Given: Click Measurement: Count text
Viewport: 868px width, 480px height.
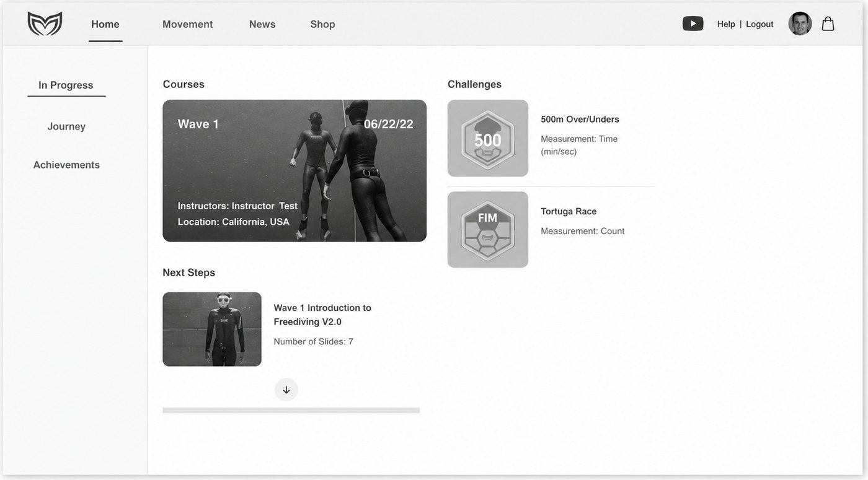Looking at the screenshot, I should pos(582,231).
